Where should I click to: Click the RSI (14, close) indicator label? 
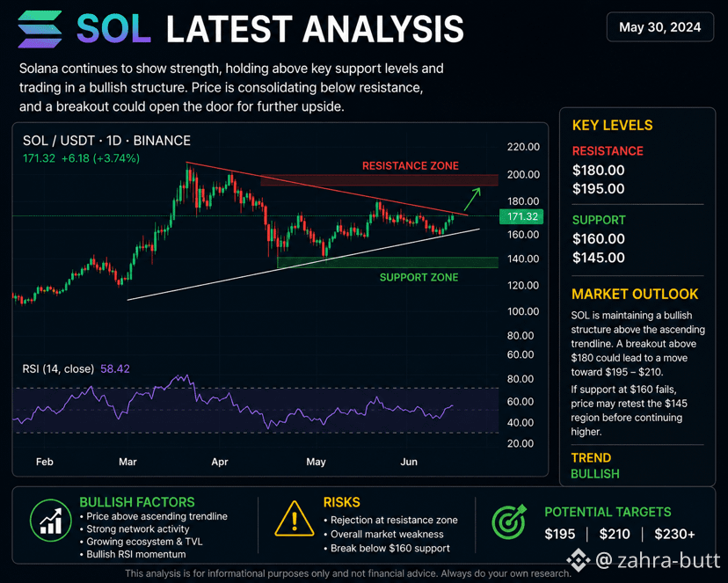pyautogui.click(x=59, y=369)
